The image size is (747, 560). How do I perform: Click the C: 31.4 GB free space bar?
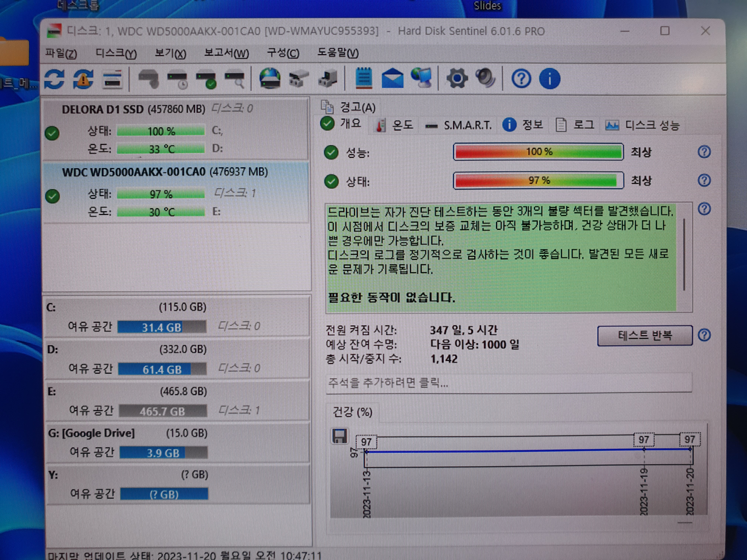pos(162,327)
